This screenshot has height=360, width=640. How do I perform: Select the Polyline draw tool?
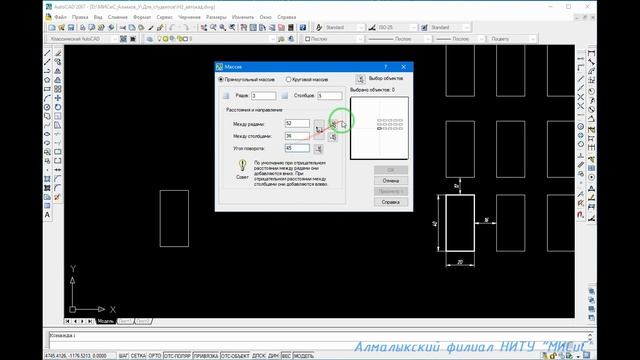click(48, 71)
